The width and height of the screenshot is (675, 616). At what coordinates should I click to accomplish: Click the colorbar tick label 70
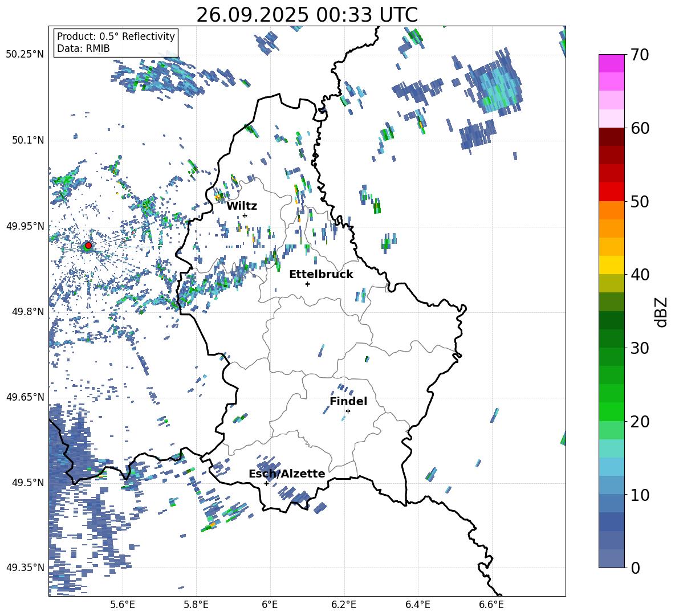point(640,55)
